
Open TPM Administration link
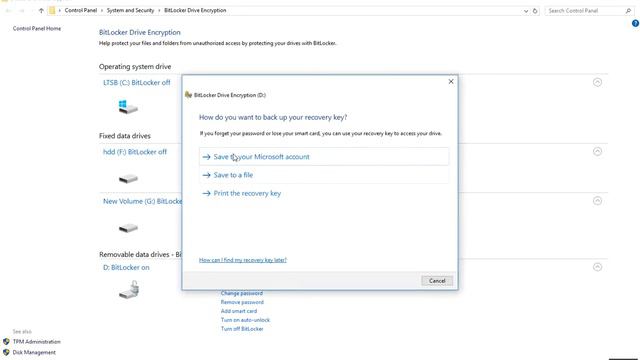(37, 342)
